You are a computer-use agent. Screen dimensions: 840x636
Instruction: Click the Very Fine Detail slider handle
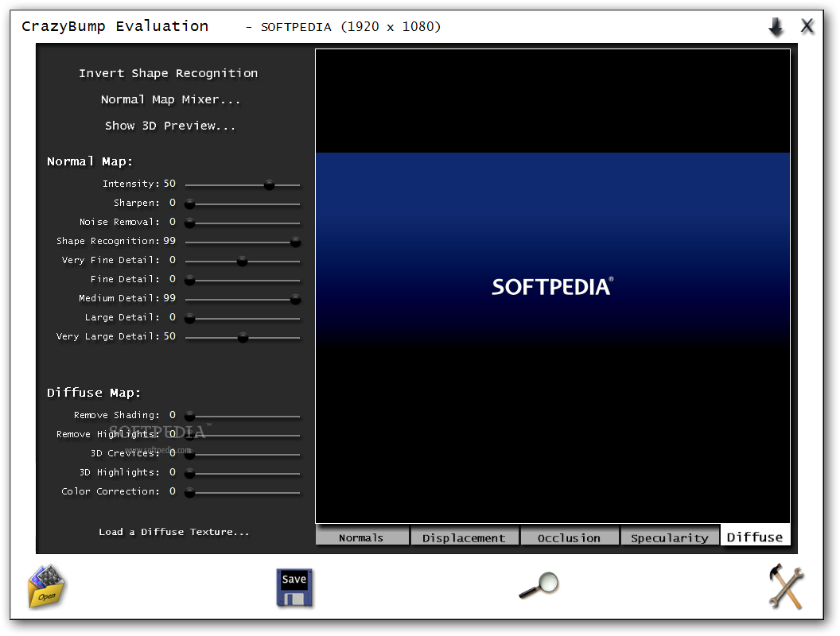coord(242,262)
